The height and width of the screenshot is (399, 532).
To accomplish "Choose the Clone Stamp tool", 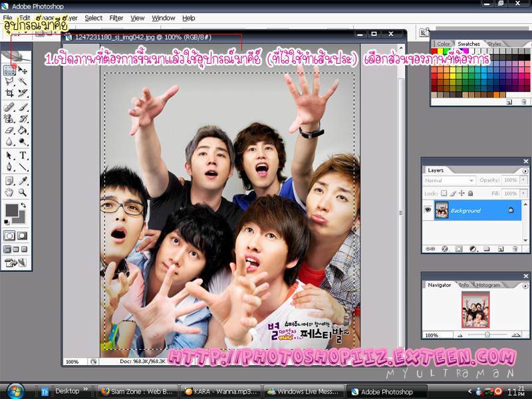I will point(9,119).
